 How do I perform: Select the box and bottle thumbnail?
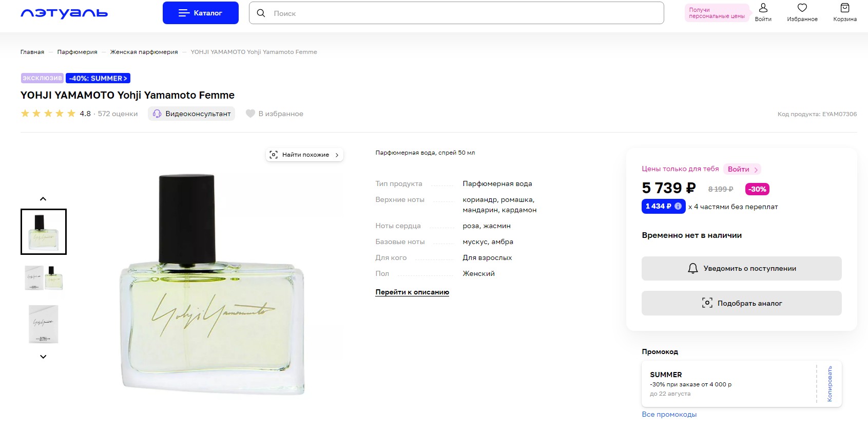[x=44, y=278]
